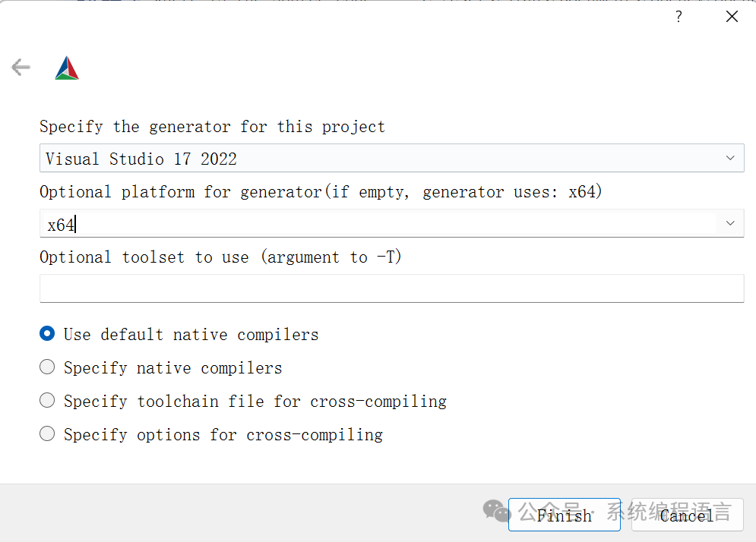Click the question mark help button
The height and width of the screenshot is (542, 756).
tap(679, 17)
